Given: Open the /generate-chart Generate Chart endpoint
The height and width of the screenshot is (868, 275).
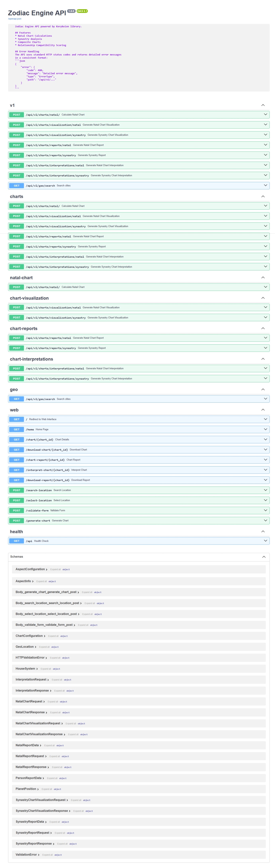Looking at the screenshot, I should (x=139, y=521).
